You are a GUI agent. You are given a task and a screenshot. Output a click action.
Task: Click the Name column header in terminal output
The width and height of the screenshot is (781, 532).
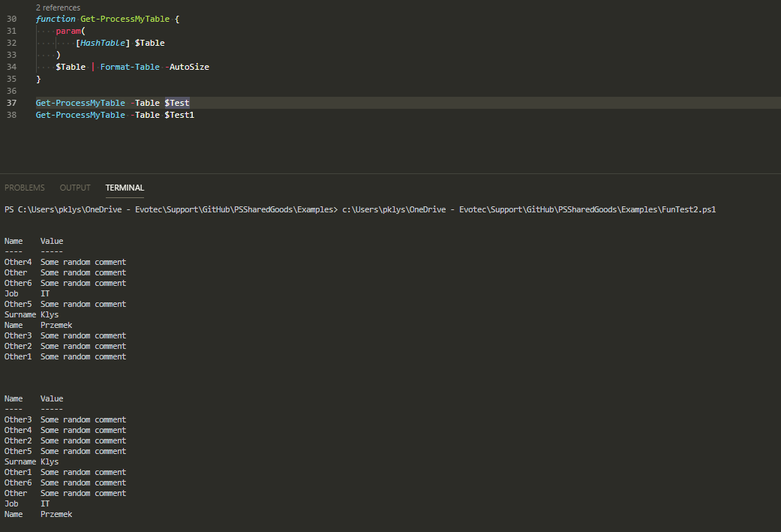13,241
